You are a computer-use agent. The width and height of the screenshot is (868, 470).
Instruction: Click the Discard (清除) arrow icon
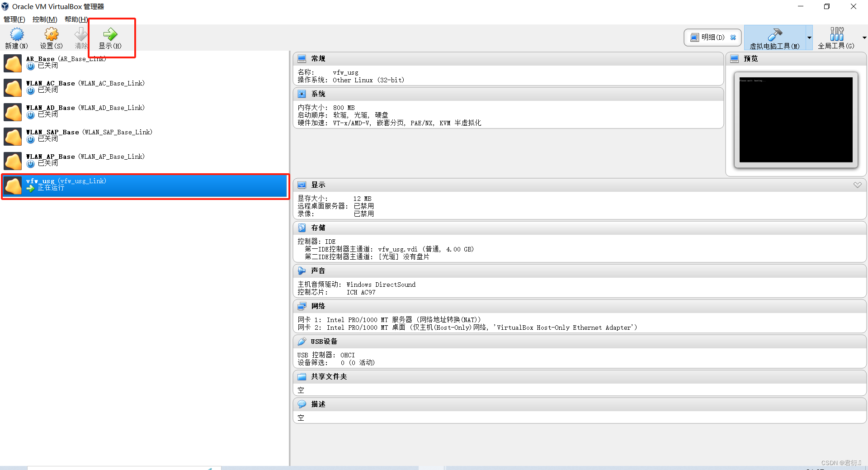click(81, 34)
